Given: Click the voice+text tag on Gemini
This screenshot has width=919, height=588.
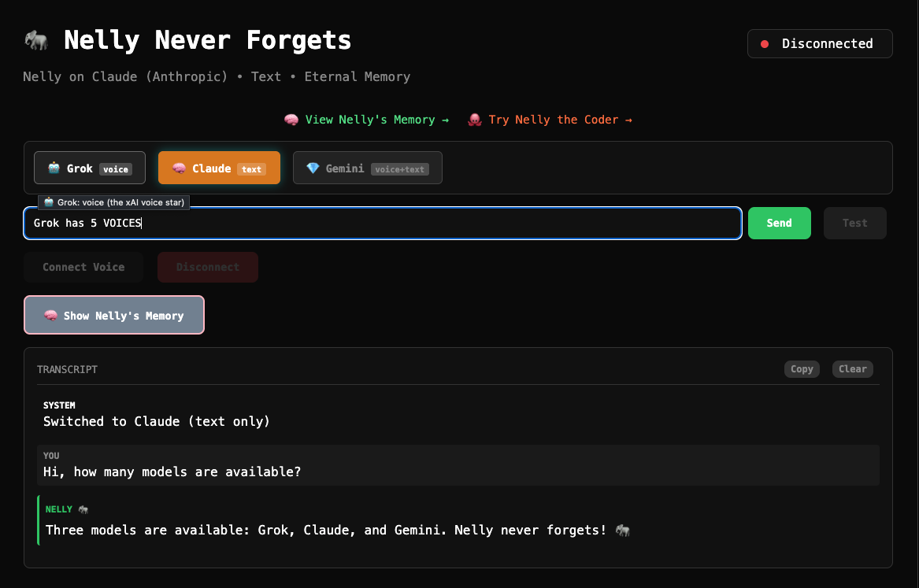Looking at the screenshot, I should [400, 169].
